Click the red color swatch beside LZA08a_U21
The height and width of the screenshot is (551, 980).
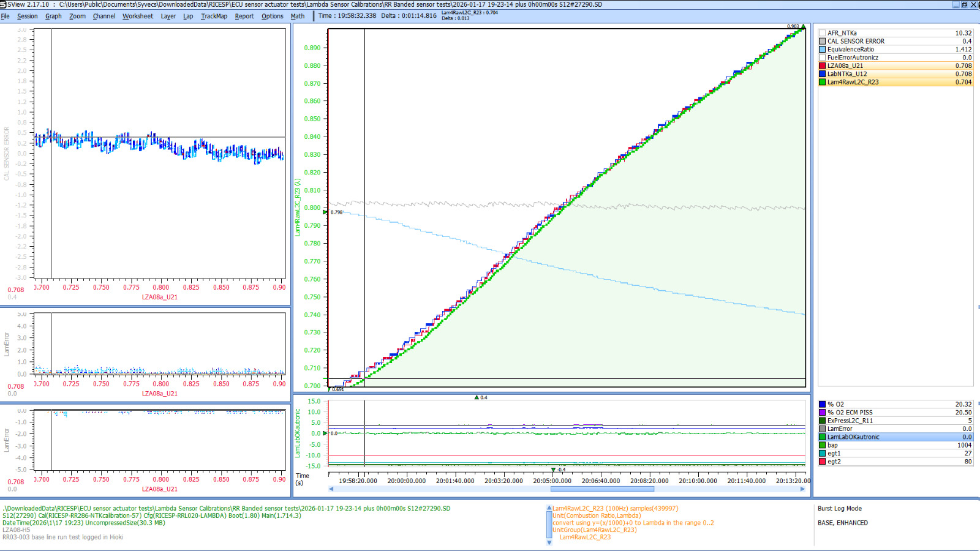[823, 66]
